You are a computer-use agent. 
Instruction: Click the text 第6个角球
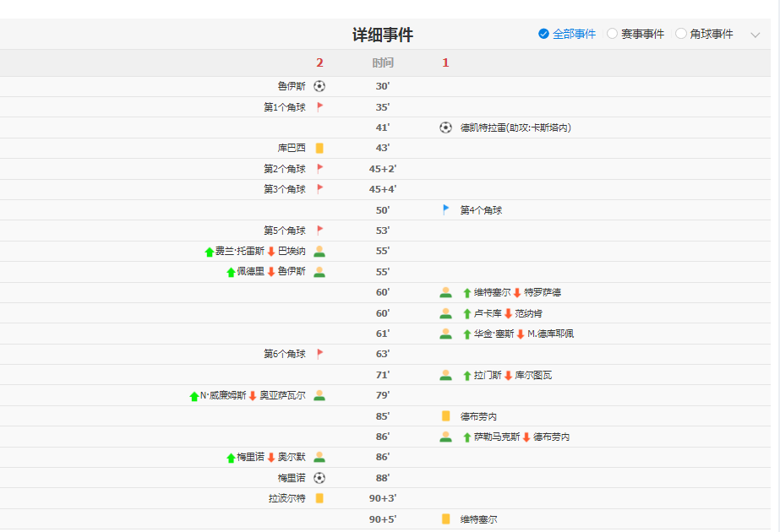coord(285,354)
